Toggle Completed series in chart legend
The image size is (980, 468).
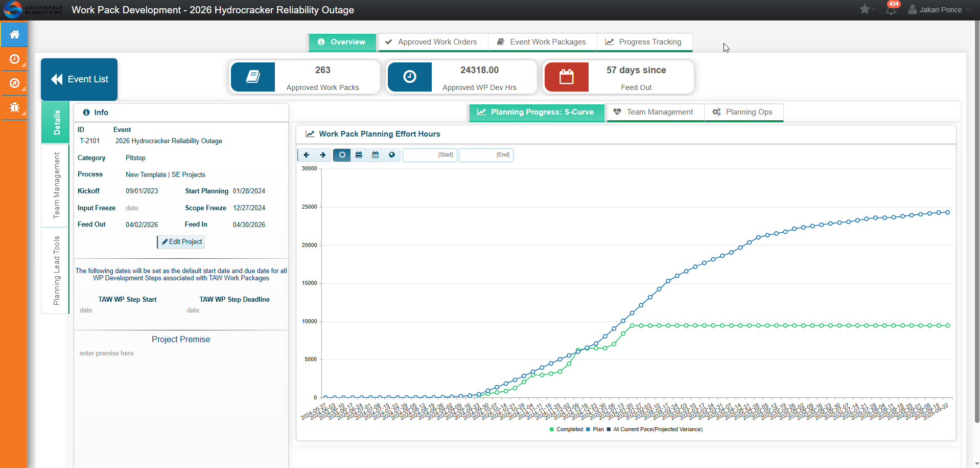pyautogui.click(x=566, y=430)
